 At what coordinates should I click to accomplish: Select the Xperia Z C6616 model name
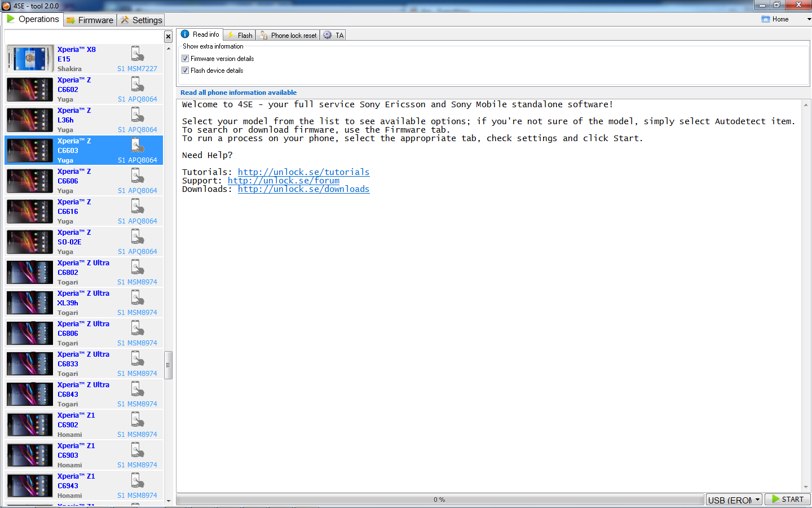click(68, 212)
